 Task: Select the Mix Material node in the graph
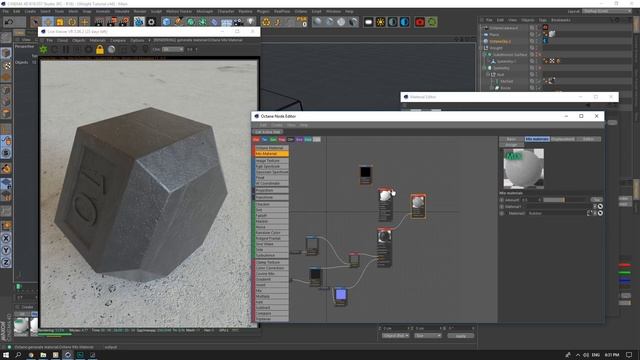(418, 206)
